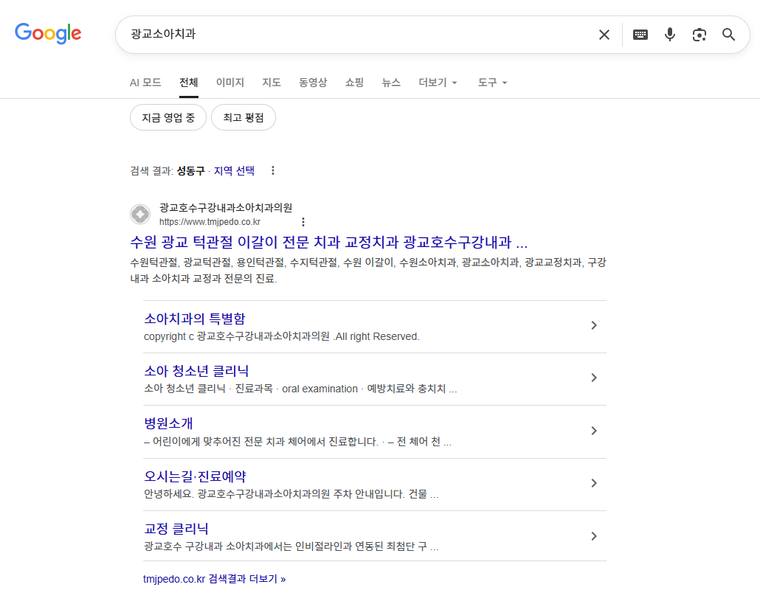Open the 소아 청소년 클리닉 sitelink
760x604 pixels.
click(x=196, y=371)
